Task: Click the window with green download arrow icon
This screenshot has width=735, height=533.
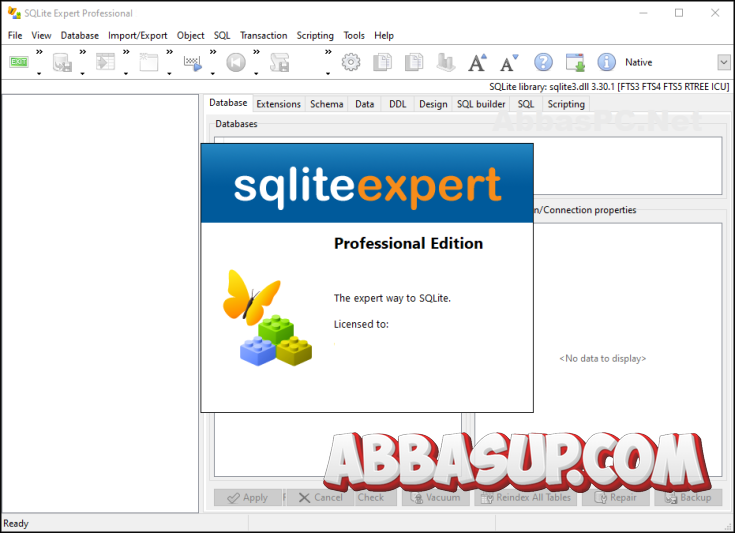Action: click(575, 62)
